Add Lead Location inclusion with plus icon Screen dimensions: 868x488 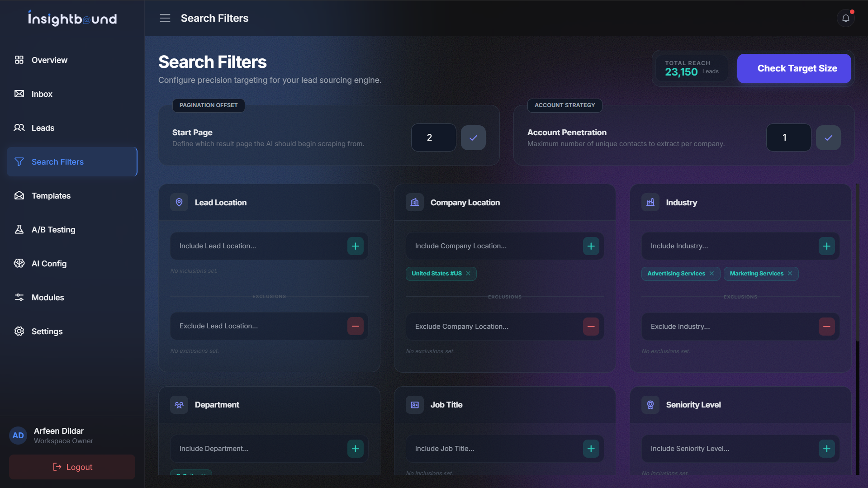(x=356, y=246)
